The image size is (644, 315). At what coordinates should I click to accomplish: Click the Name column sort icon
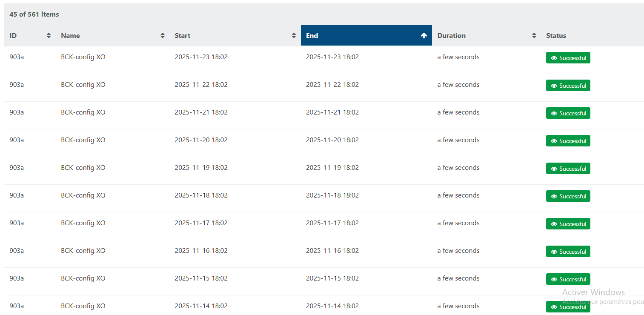coord(163,36)
